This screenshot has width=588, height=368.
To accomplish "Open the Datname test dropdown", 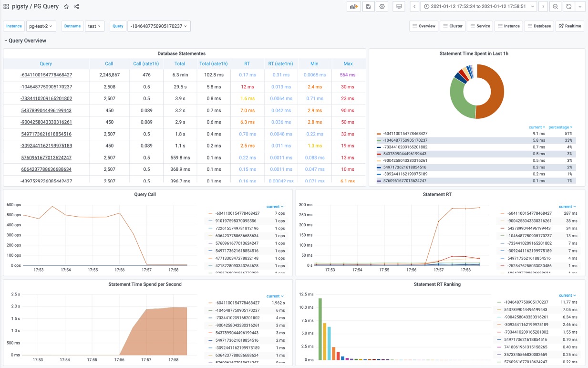I will pos(94,26).
